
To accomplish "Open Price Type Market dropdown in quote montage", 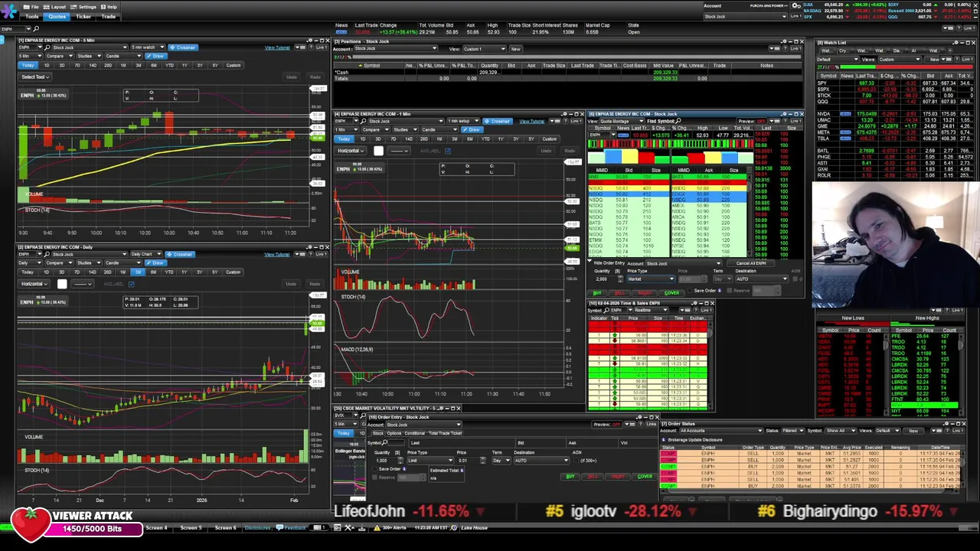I will pyautogui.click(x=650, y=279).
